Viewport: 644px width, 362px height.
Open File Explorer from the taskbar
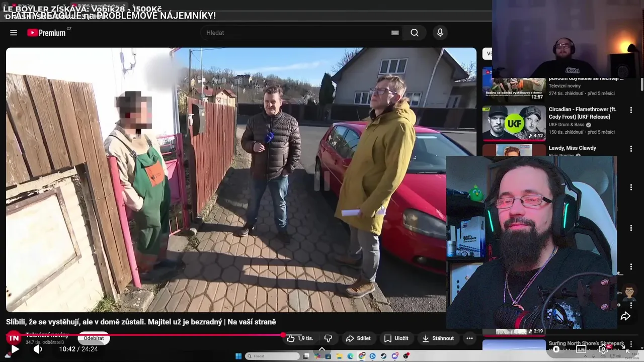pos(339,356)
